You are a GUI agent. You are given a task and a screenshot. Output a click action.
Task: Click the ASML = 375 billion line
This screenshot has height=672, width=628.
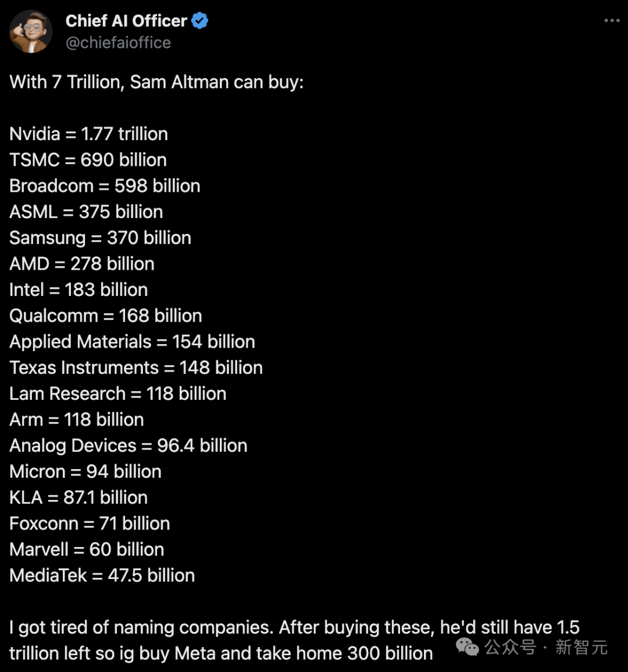[x=86, y=212]
